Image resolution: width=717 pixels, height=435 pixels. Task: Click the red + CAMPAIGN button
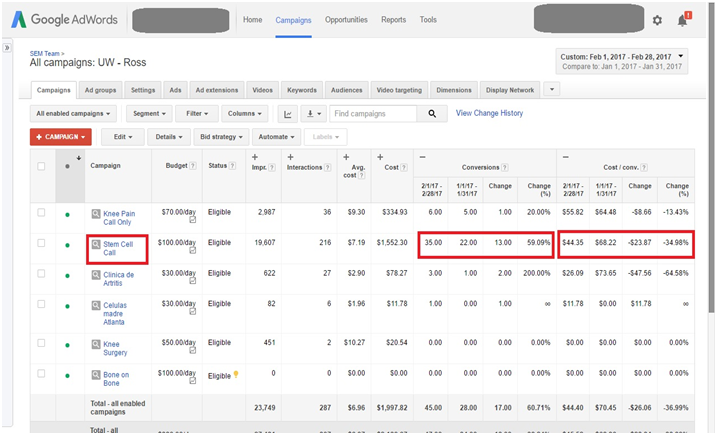pyautogui.click(x=61, y=137)
